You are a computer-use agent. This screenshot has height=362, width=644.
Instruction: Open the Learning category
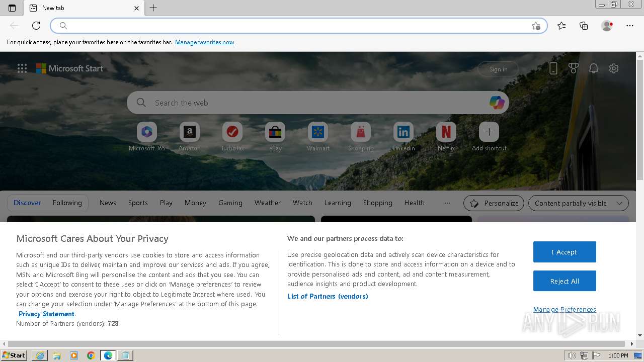click(338, 203)
